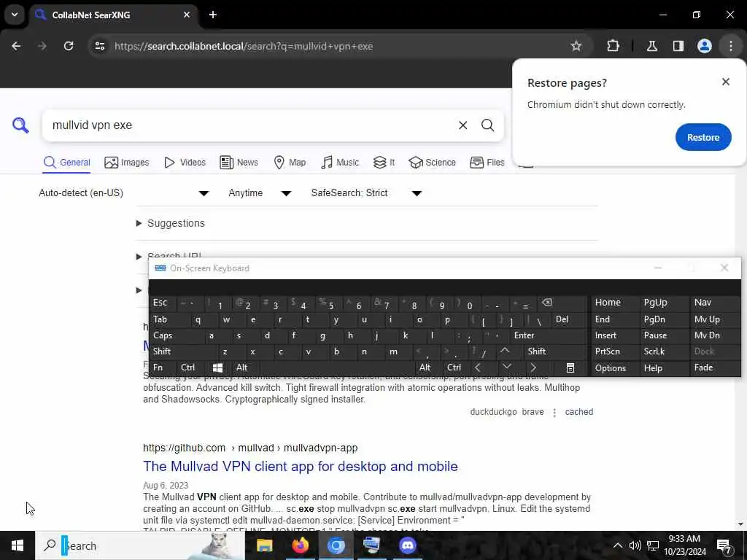The width and height of the screenshot is (747, 560).
Task: Open Firefox from the taskbar
Action: coord(300,545)
